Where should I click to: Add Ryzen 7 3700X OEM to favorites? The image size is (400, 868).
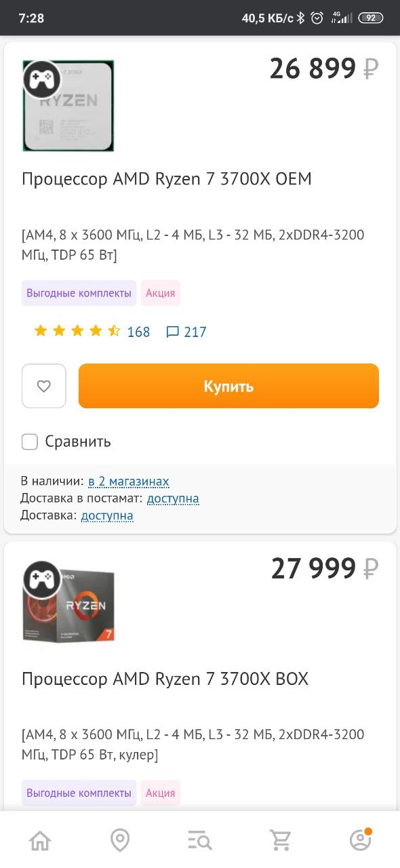click(x=44, y=386)
